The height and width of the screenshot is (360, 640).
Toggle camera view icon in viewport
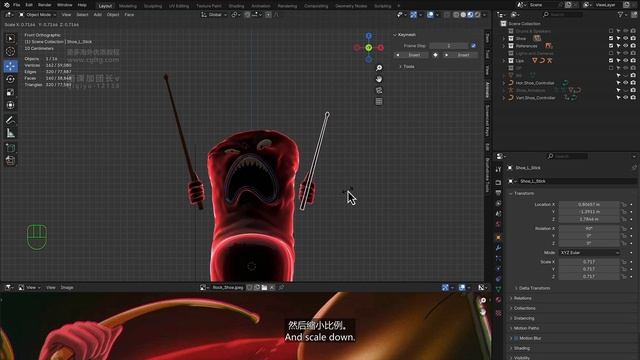tap(379, 90)
